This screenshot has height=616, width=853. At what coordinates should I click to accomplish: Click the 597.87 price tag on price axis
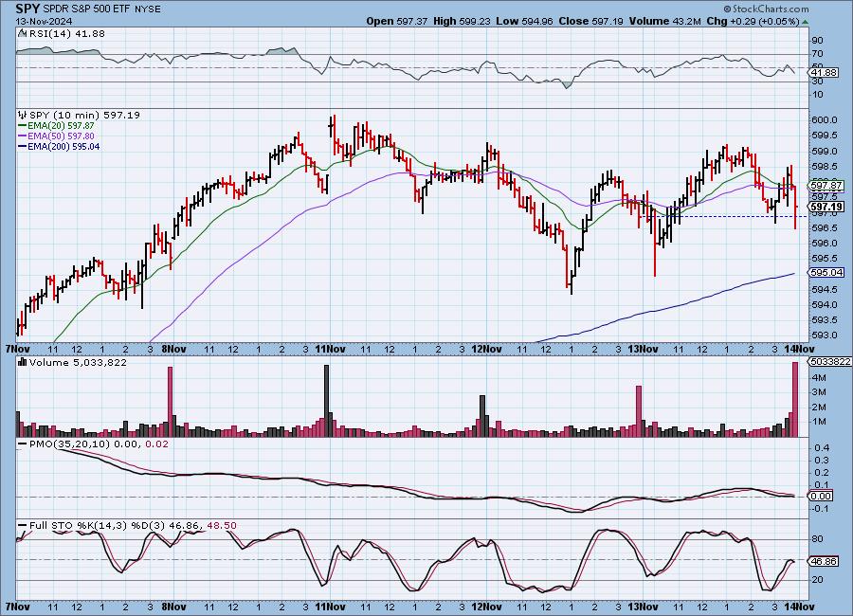(826, 186)
